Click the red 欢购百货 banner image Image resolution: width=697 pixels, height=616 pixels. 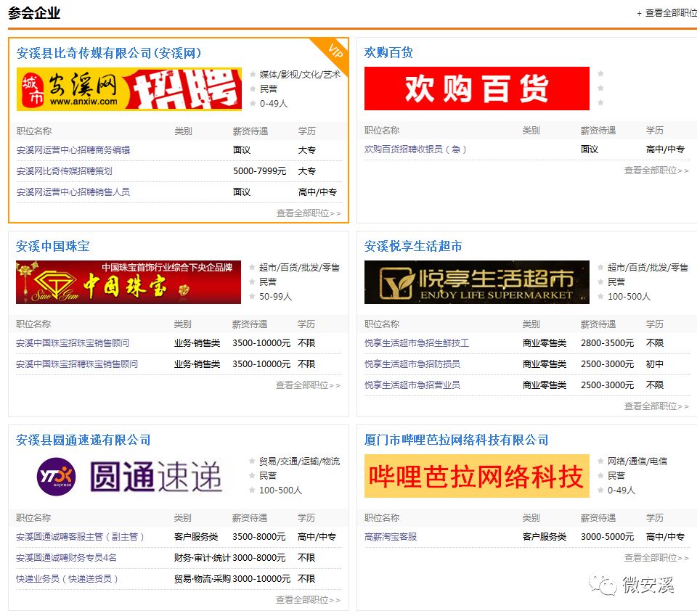point(476,89)
